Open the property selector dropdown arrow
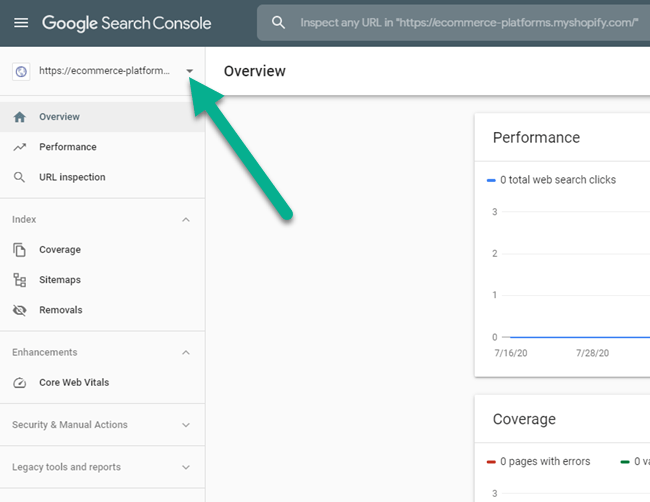Screen dimensions: 650x502 [190, 71]
